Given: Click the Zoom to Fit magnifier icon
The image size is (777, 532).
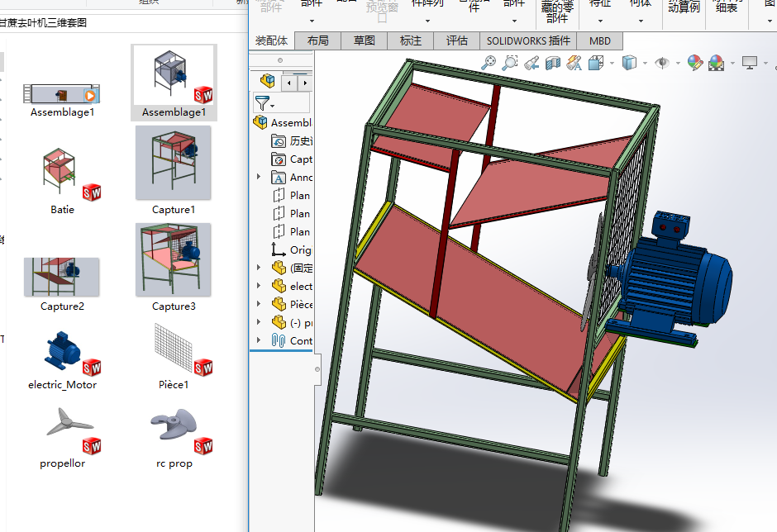Looking at the screenshot, I should point(489,63).
